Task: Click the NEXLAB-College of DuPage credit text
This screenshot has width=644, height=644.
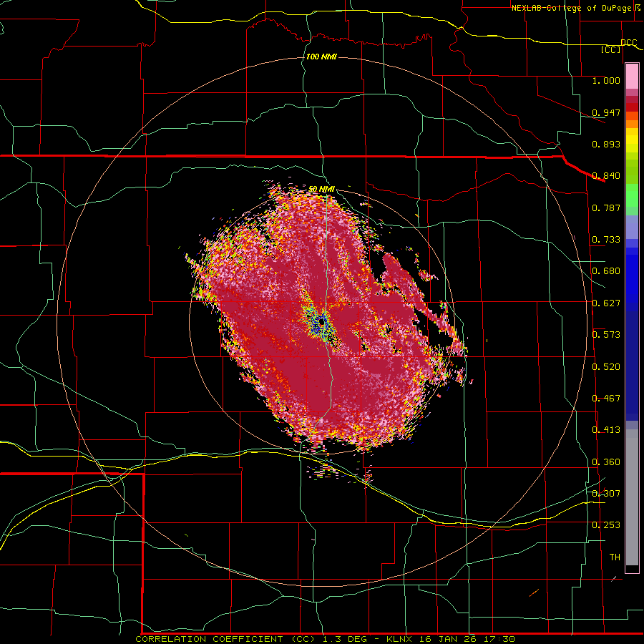Action: click(571, 8)
